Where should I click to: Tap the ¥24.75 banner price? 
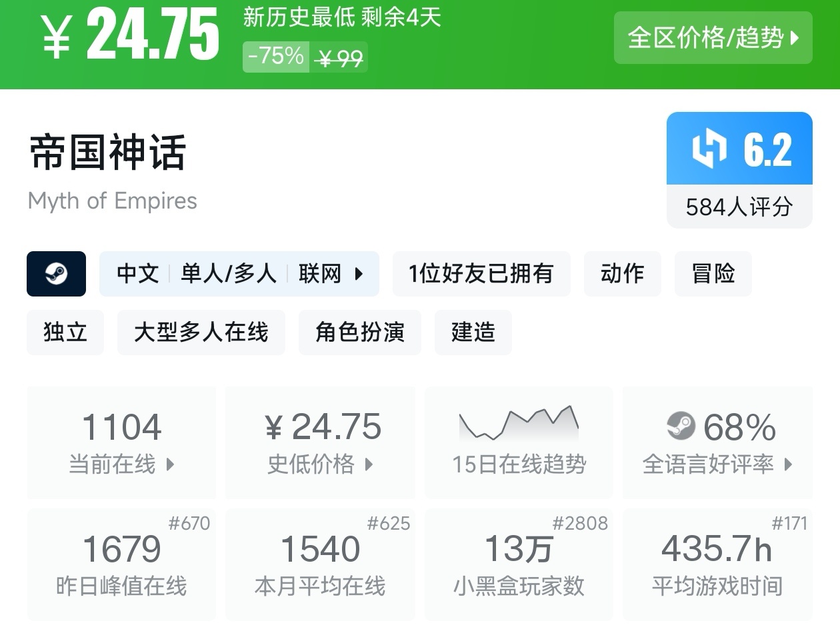(x=130, y=35)
